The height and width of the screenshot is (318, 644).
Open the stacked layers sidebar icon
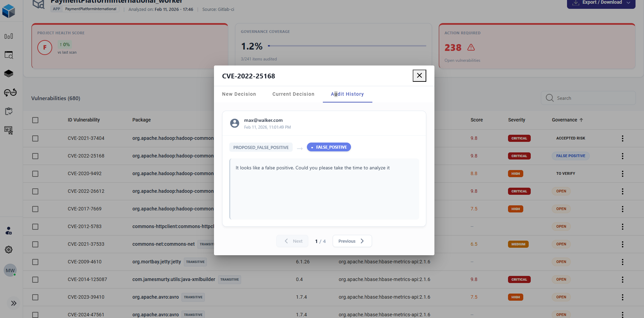pyautogui.click(x=9, y=74)
